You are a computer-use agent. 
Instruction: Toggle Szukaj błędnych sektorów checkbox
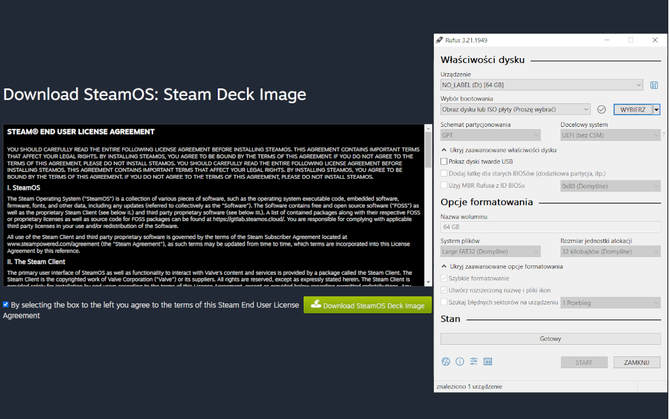click(444, 302)
